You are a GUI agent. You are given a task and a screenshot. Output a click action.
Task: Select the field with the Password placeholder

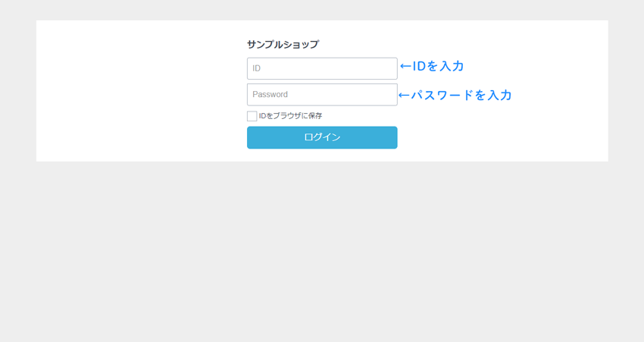click(x=321, y=95)
